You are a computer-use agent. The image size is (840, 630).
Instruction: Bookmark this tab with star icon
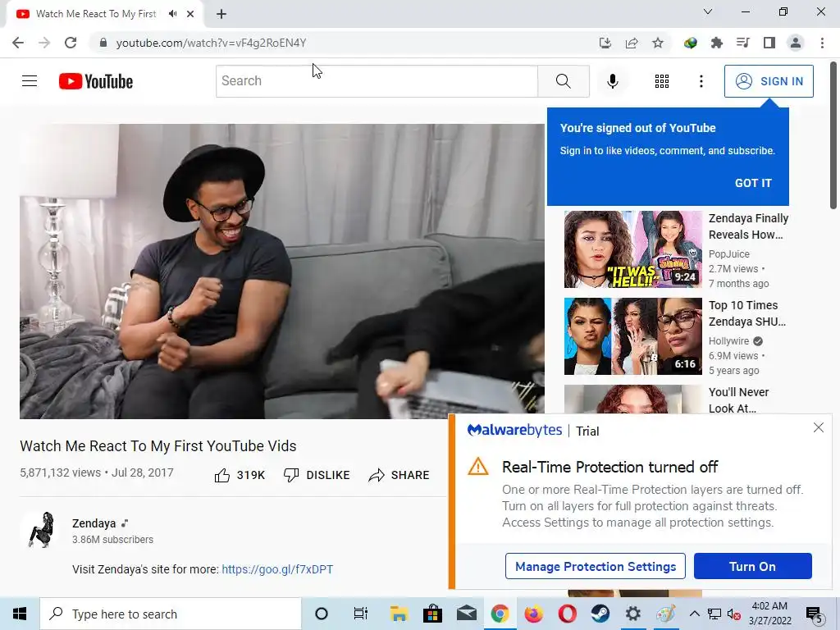pyautogui.click(x=658, y=43)
